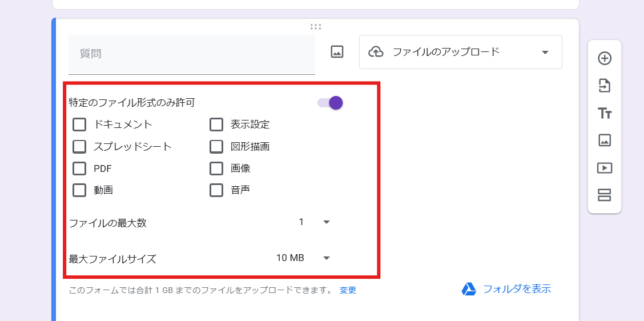Add image to the question
The height and width of the screenshot is (321, 644).
click(x=337, y=52)
